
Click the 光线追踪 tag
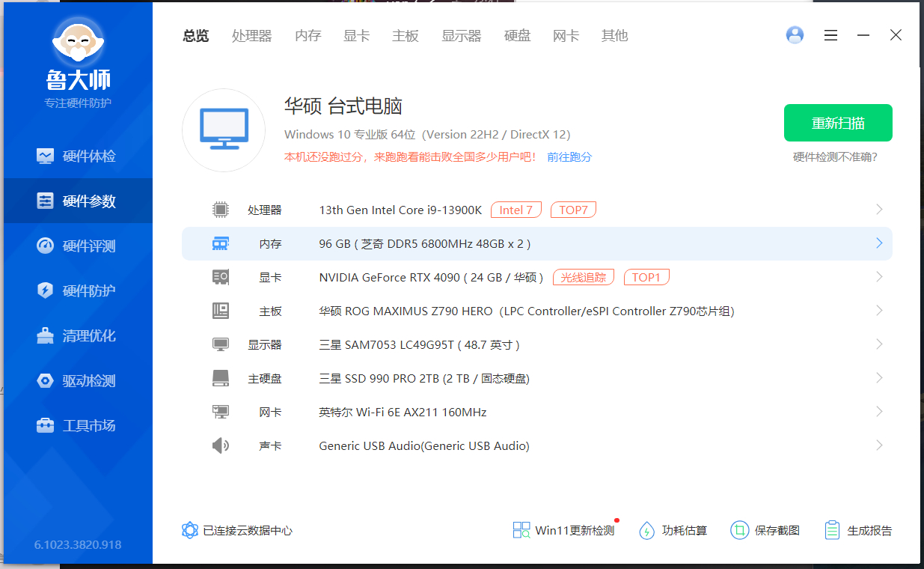point(584,278)
